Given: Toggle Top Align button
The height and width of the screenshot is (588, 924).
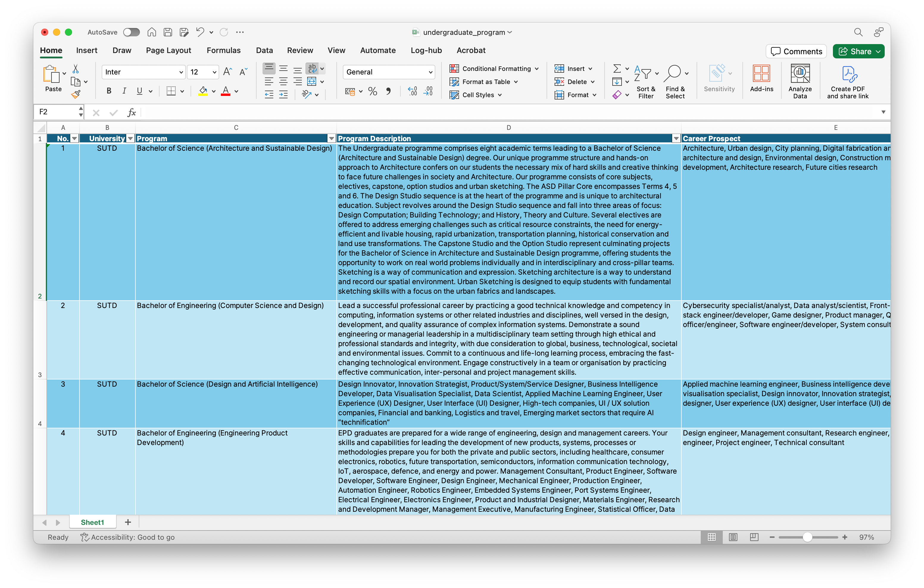Looking at the screenshot, I should [x=269, y=69].
